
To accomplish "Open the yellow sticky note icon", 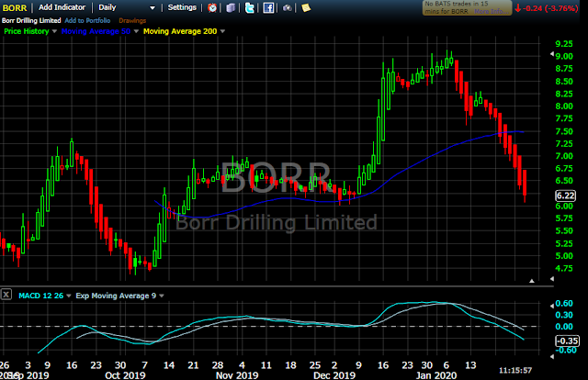I will point(306,8).
